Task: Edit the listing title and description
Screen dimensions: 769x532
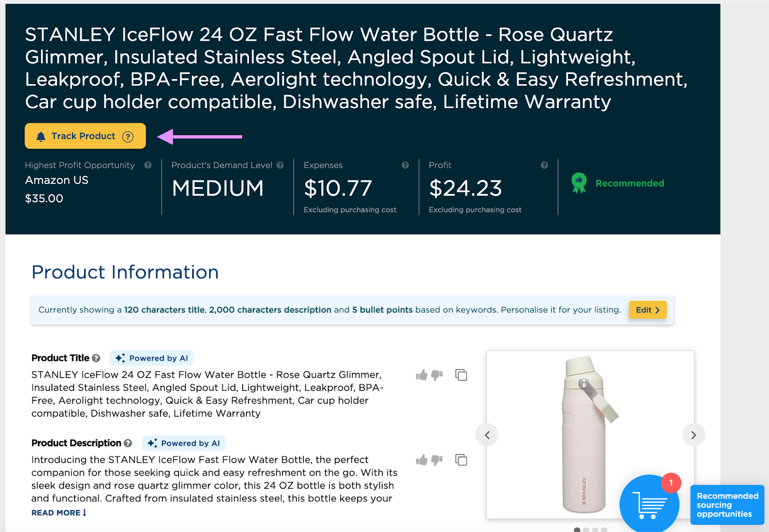Action: coord(647,310)
